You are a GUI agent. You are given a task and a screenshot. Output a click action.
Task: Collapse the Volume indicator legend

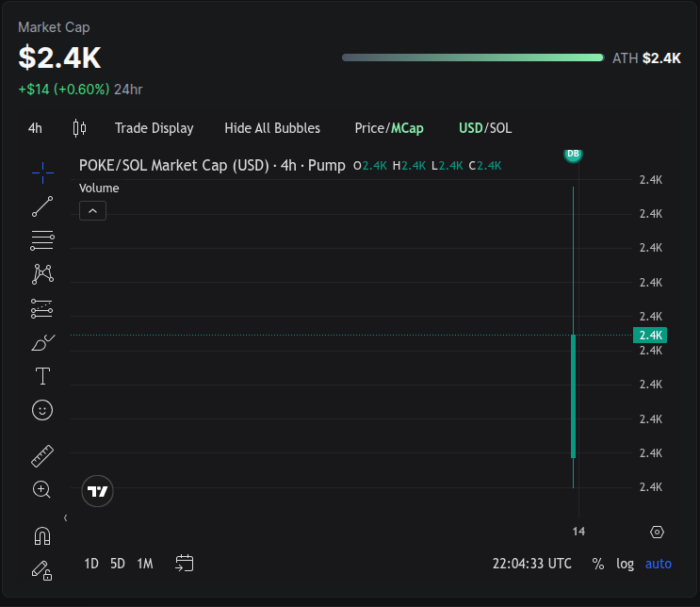click(x=92, y=211)
